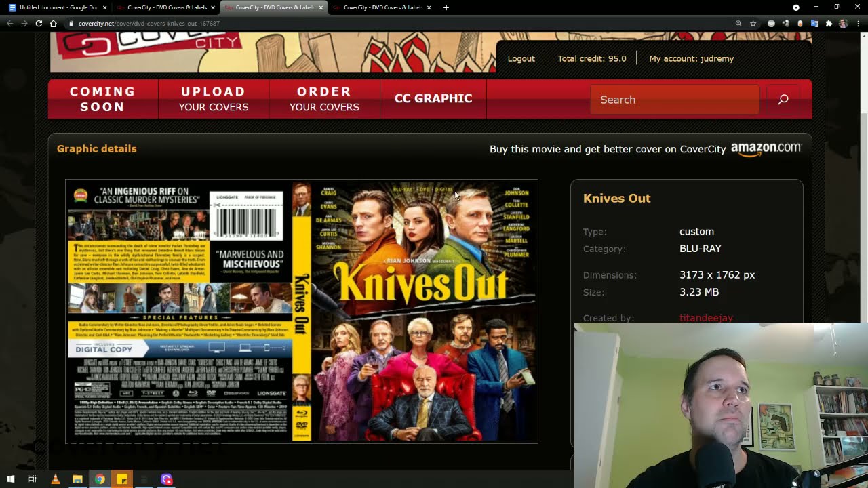Viewport: 868px width, 488px height.
Task: Open the zoom indicator in address bar
Action: click(x=738, y=23)
